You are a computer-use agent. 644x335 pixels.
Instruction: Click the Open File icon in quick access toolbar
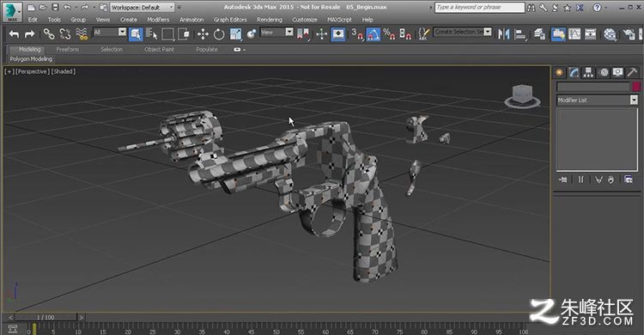pyautogui.click(x=43, y=8)
